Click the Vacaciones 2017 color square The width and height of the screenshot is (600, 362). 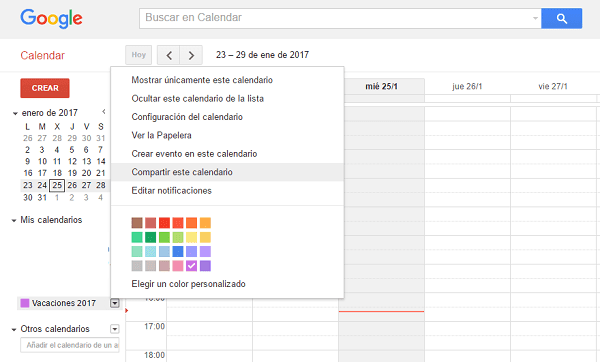tap(25, 303)
